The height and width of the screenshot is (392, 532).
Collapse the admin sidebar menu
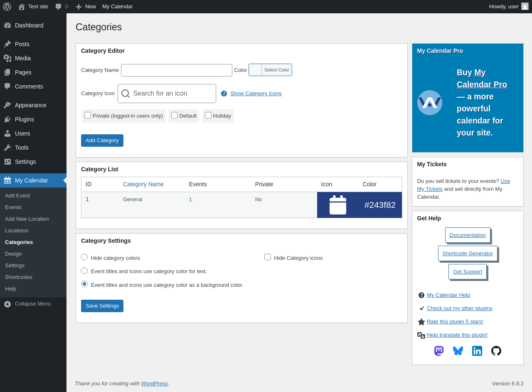click(x=33, y=304)
